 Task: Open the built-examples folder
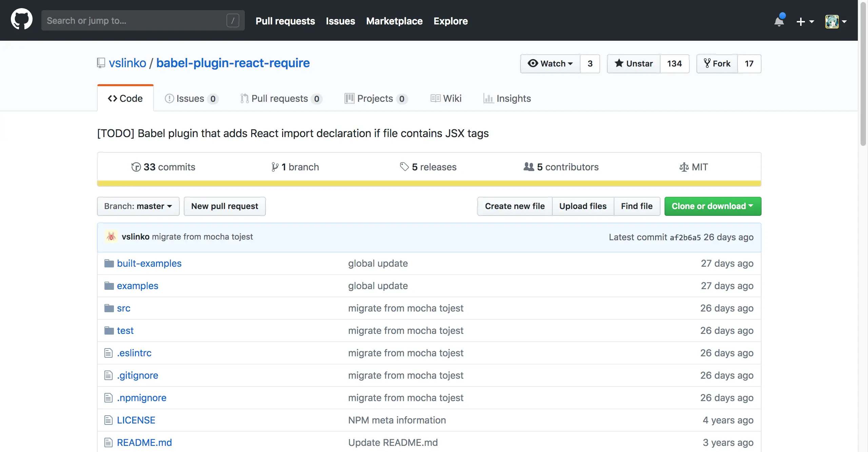pyautogui.click(x=149, y=263)
